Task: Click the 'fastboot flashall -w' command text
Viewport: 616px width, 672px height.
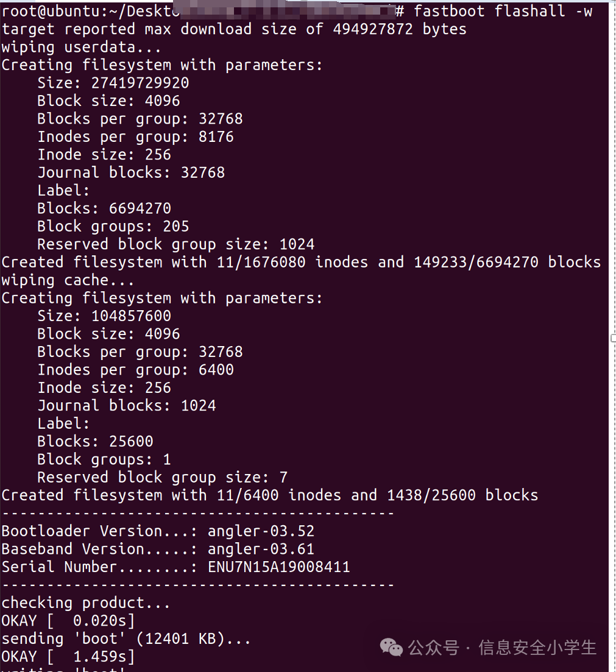Action: [502, 11]
